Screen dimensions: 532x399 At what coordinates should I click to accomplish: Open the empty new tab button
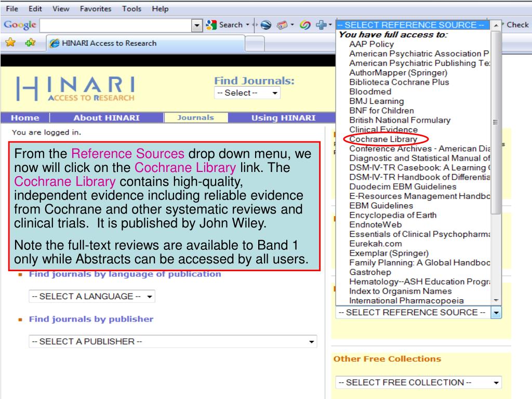click(255, 44)
